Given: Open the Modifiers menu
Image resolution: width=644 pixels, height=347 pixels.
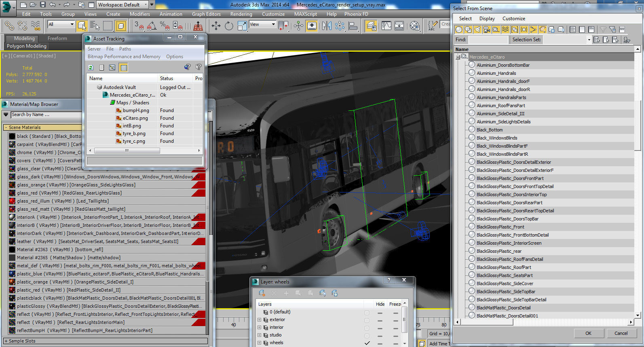Looking at the screenshot, I should pos(140,14).
